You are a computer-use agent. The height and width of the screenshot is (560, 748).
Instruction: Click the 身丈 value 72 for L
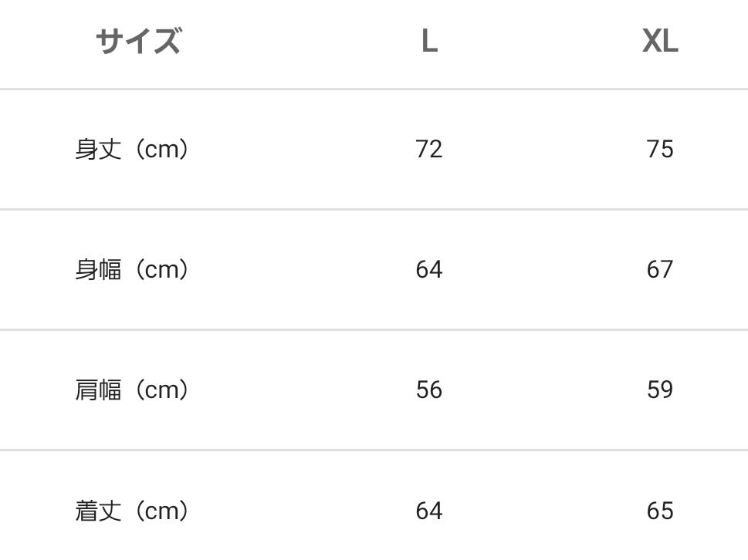(x=429, y=149)
